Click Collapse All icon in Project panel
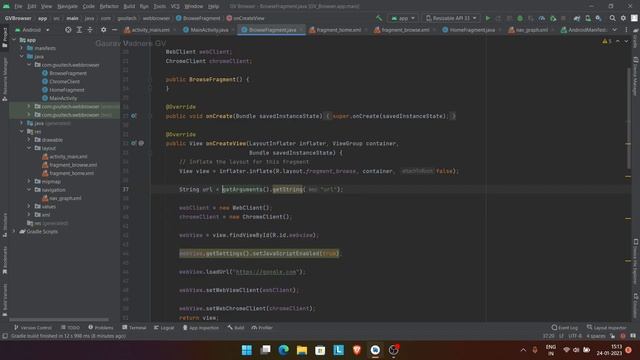 tap(90, 30)
